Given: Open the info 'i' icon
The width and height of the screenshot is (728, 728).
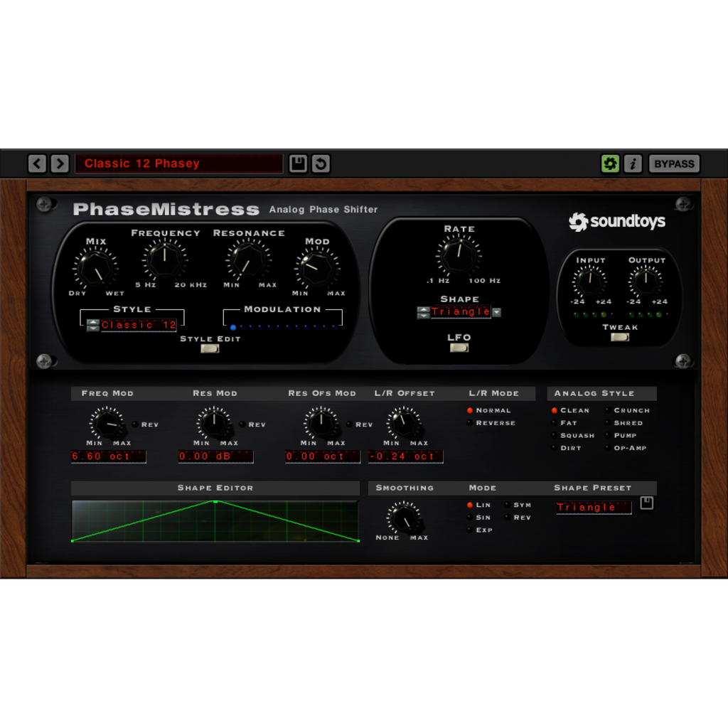Looking at the screenshot, I should pyautogui.click(x=633, y=164).
